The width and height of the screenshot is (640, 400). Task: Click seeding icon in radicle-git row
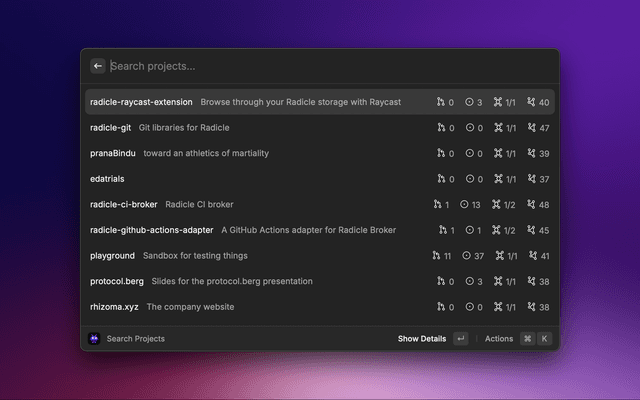click(x=498, y=128)
